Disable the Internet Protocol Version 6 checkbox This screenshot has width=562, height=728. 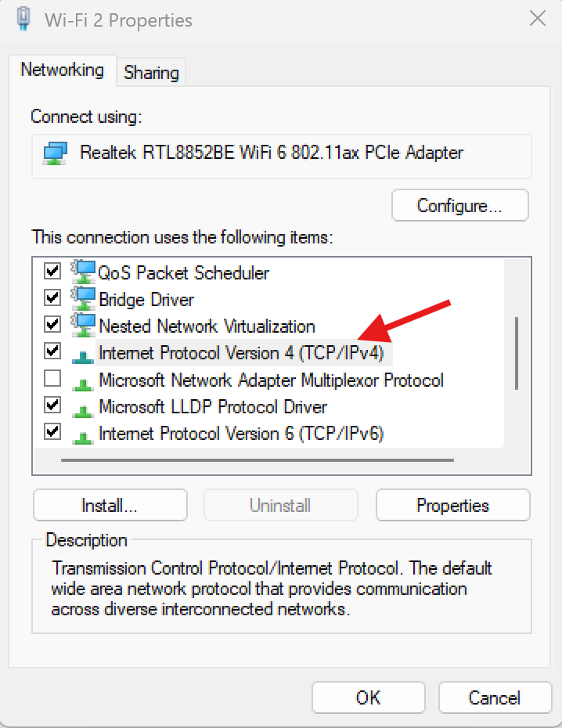click(52, 431)
